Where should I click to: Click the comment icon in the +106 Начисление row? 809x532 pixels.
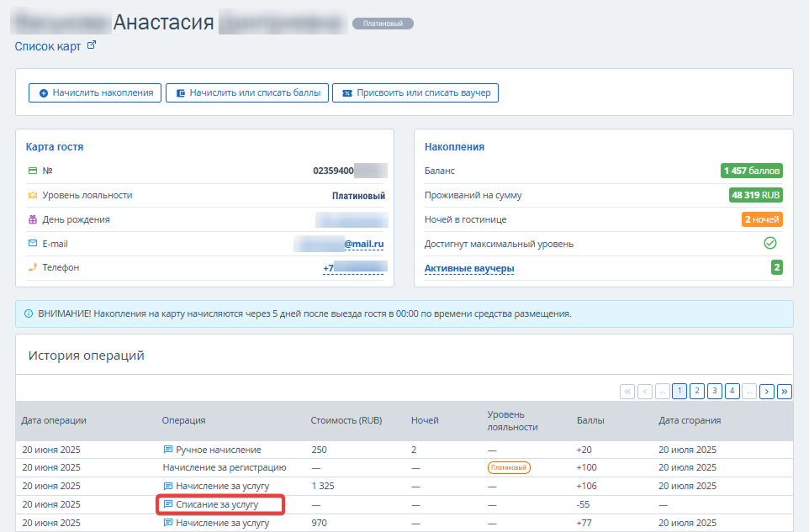167,486
